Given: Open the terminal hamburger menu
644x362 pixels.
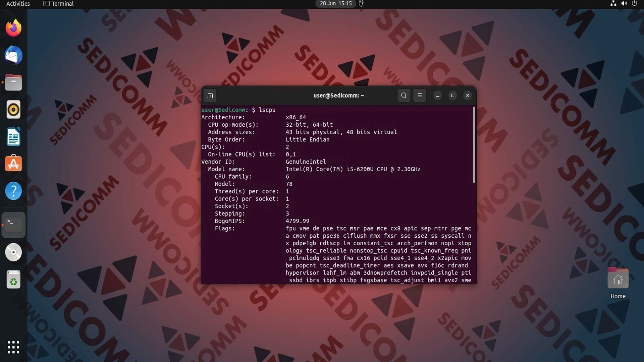Looking at the screenshot, I should pos(420,96).
